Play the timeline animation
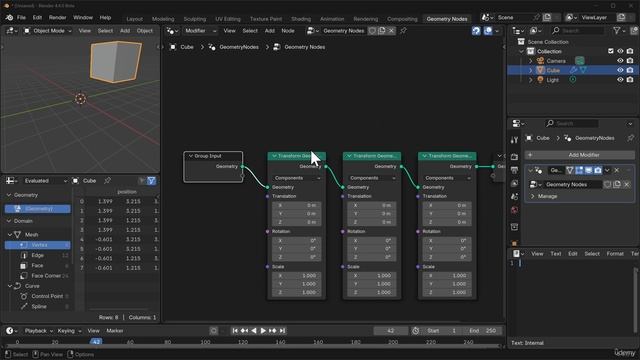The width and height of the screenshot is (640, 360). [x=263, y=331]
